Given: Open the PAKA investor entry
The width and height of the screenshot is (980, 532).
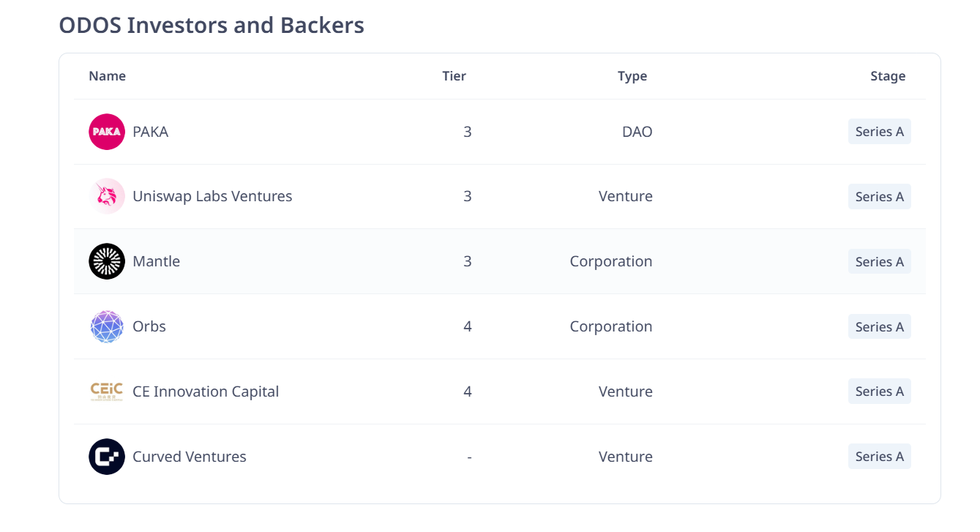Looking at the screenshot, I should point(150,132).
